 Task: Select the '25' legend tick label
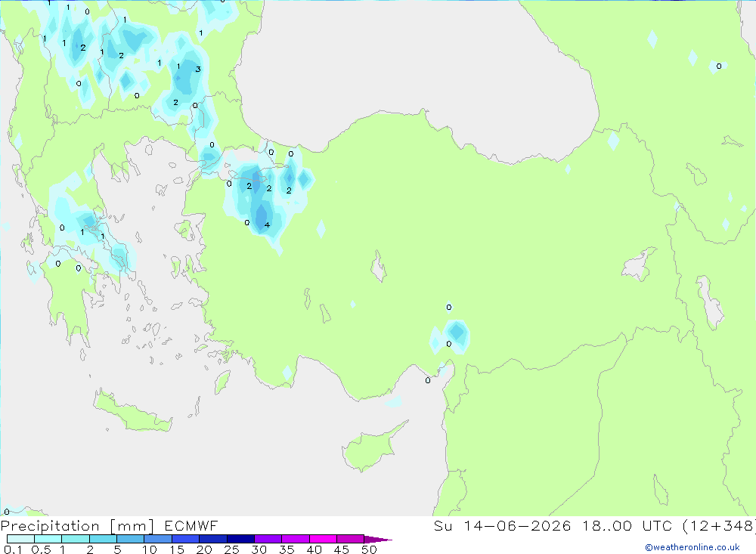click(x=232, y=549)
